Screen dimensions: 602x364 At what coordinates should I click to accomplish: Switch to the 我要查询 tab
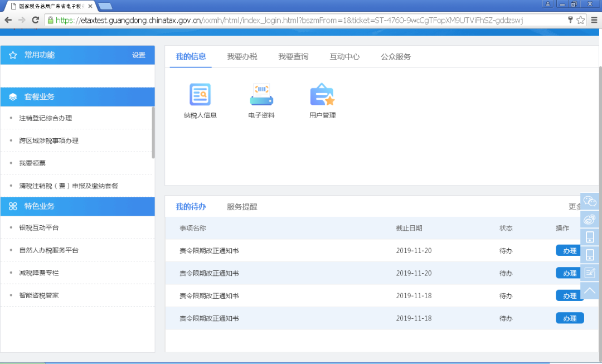293,57
